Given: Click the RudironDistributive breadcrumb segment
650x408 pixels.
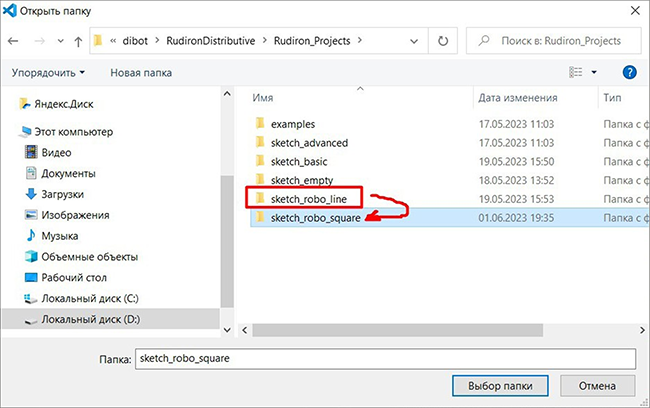Looking at the screenshot, I should coord(211,41).
